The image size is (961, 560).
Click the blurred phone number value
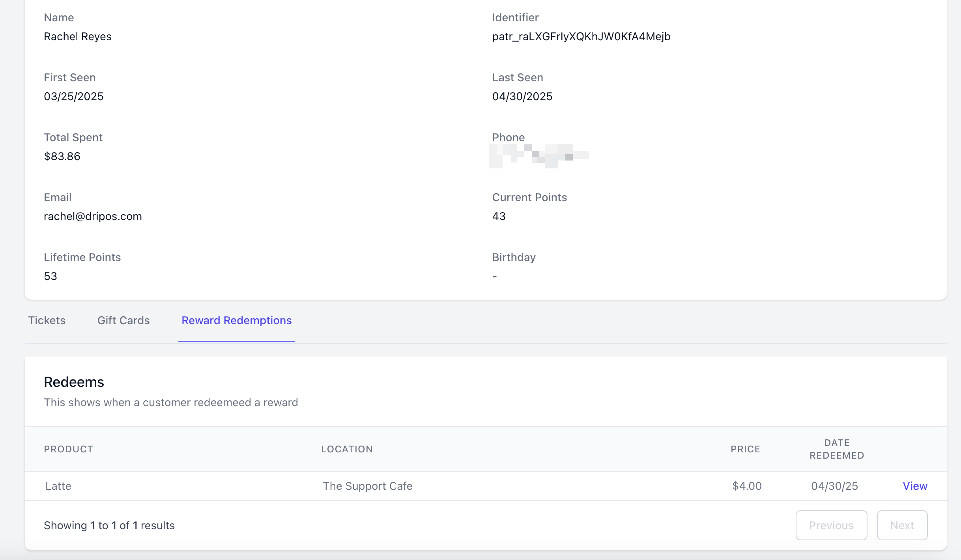[539, 156]
